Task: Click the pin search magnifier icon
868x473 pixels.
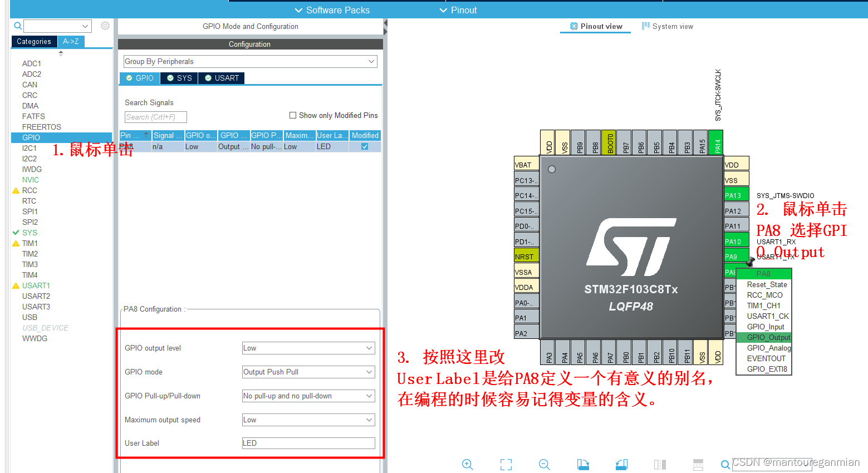Action: tap(725, 465)
